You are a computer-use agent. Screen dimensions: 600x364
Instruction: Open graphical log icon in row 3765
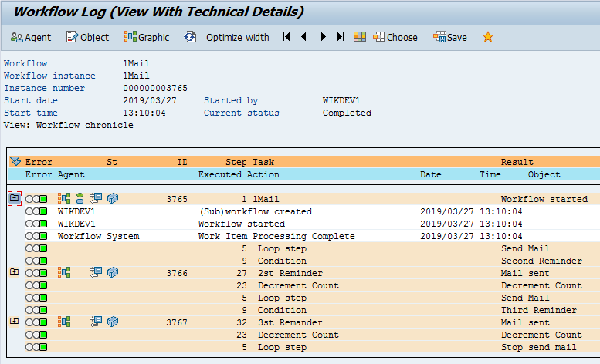(64, 198)
